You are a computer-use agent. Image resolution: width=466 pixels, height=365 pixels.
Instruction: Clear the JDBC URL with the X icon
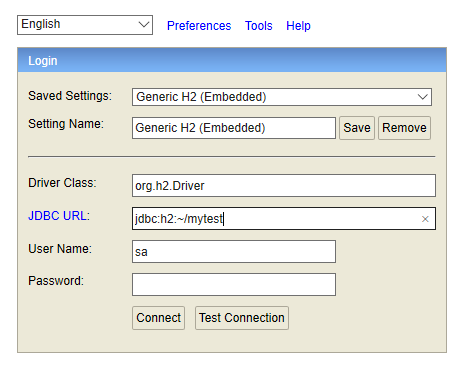(425, 219)
